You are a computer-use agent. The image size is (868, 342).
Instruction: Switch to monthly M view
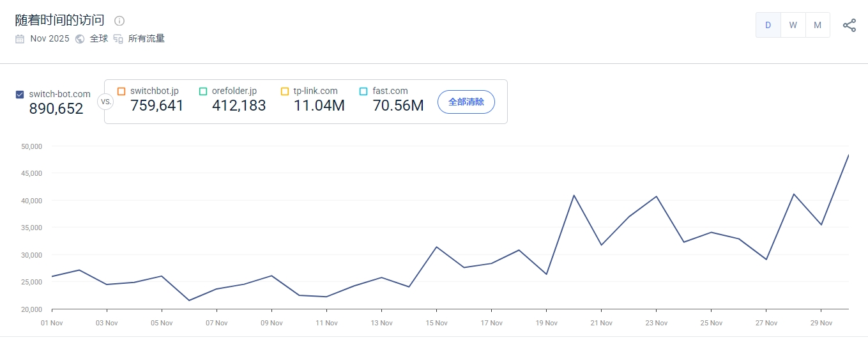click(x=817, y=26)
